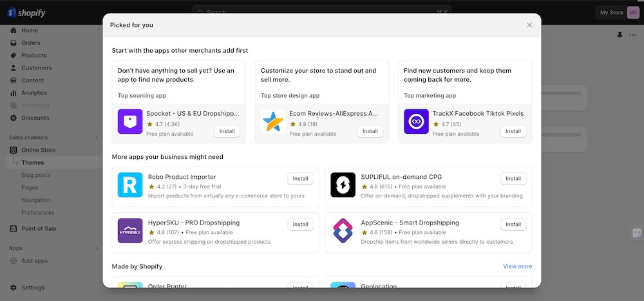Viewport: 644px width, 301px height.
Task: Click the Marketing target icon
Action: pyautogui.click(x=14, y=105)
